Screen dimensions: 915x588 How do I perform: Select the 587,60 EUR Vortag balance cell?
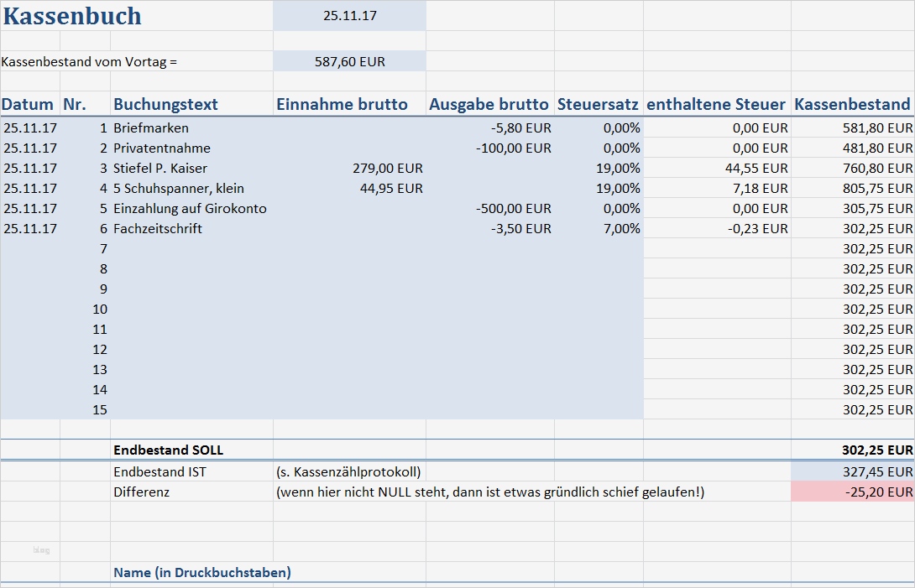click(349, 60)
